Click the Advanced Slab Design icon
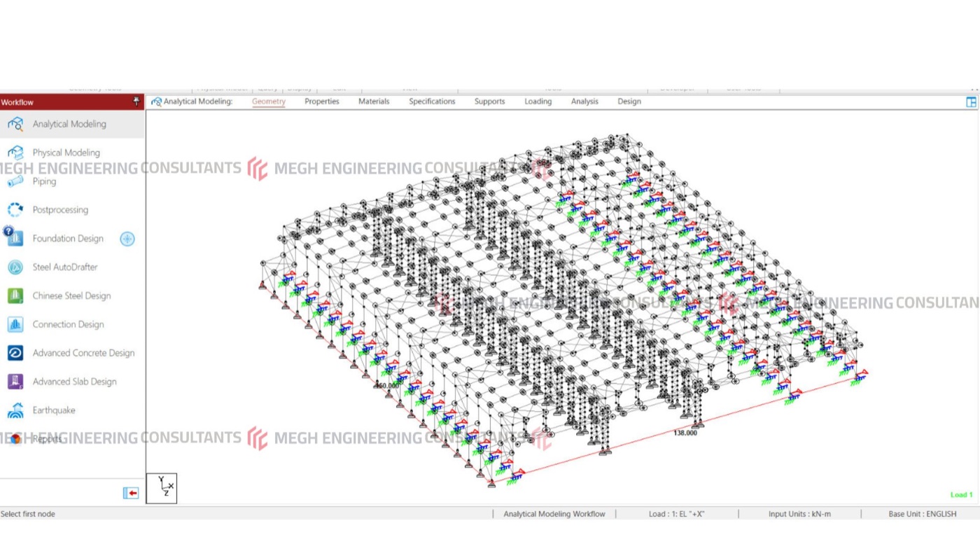This screenshot has width=980, height=551. (x=15, y=382)
